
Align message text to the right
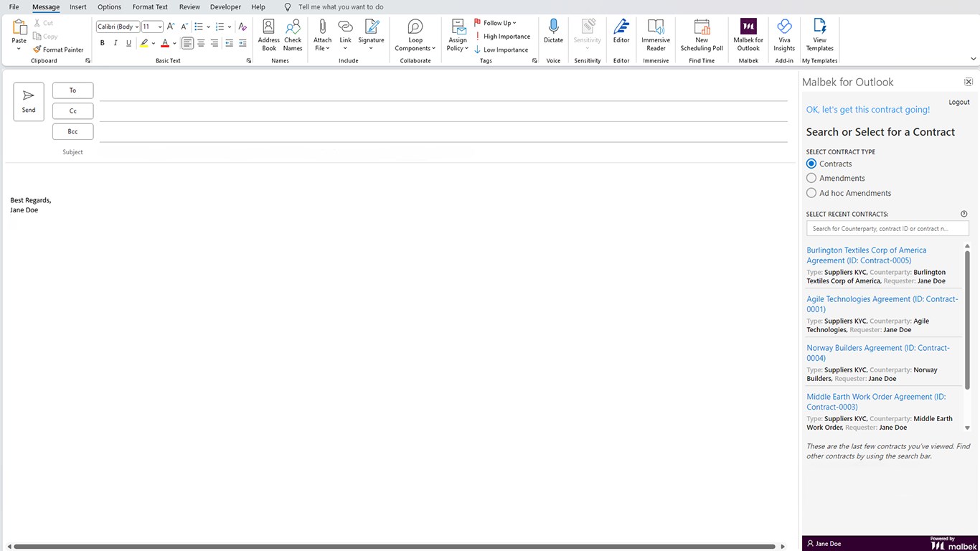[215, 43]
